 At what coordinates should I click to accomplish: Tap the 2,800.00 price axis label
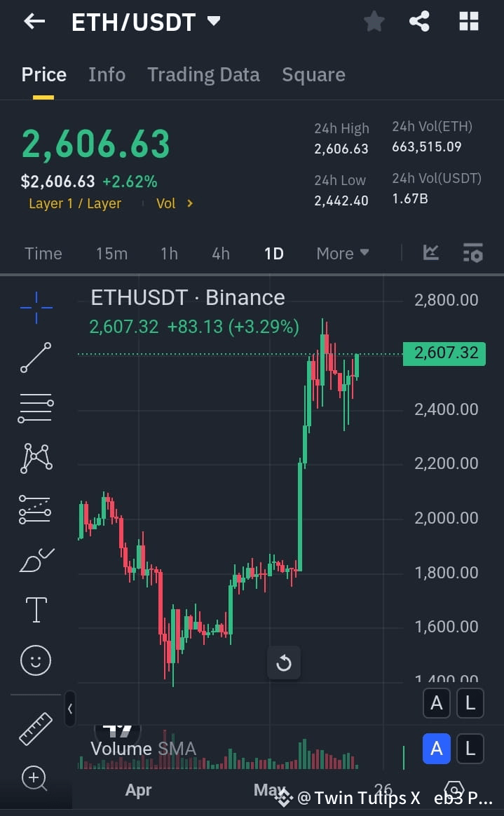[447, 300]
